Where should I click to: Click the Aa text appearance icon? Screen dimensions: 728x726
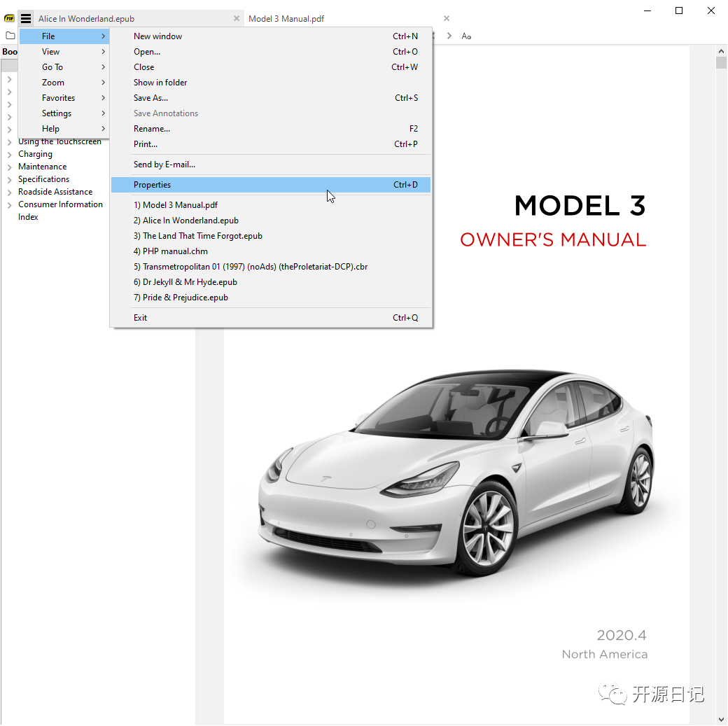(x=466, y=35)
